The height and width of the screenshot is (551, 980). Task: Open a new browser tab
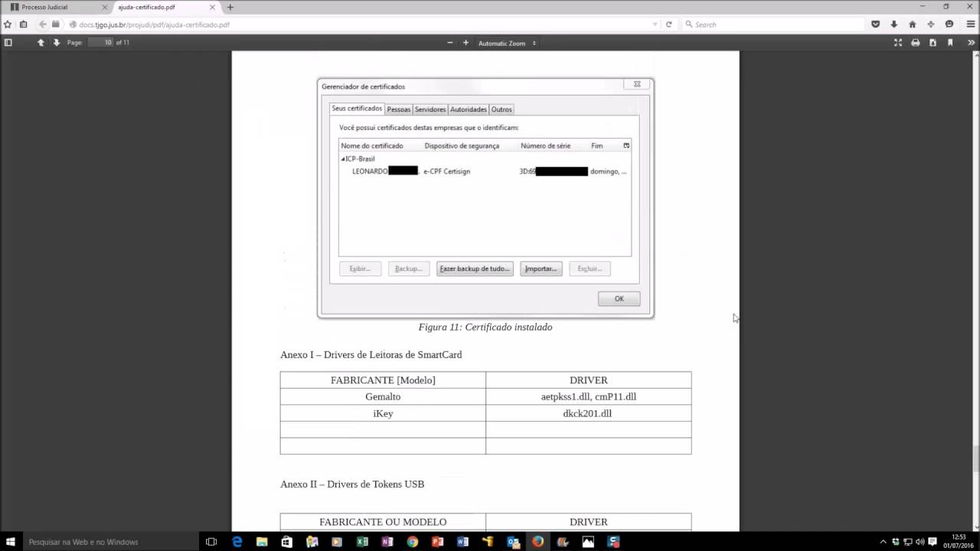[x=230, y=7]
